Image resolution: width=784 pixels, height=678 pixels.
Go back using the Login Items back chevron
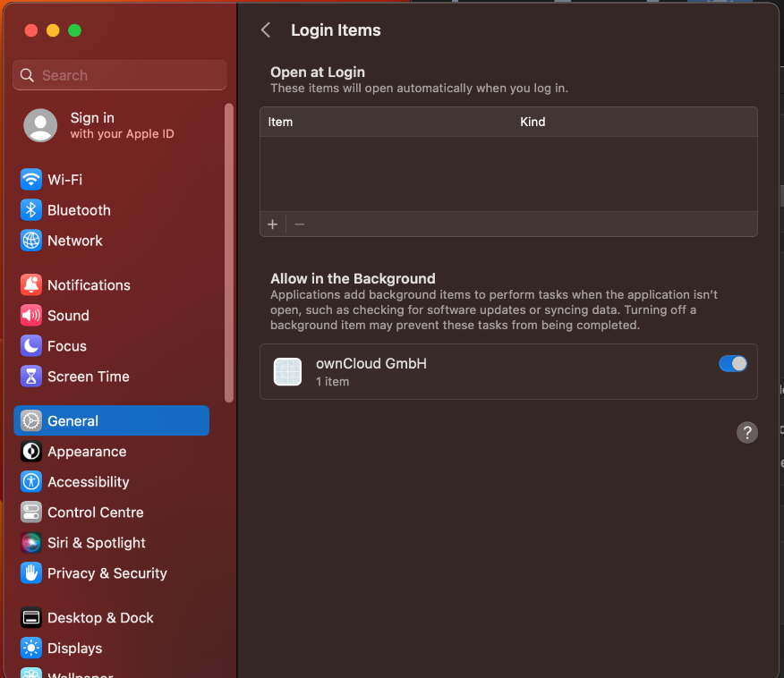pos(265,30)
